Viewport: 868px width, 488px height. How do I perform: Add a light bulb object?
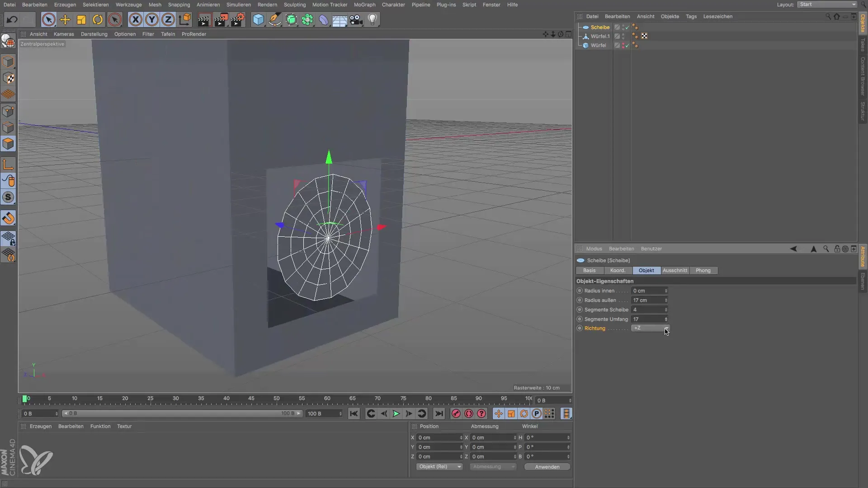pos(373,19)
